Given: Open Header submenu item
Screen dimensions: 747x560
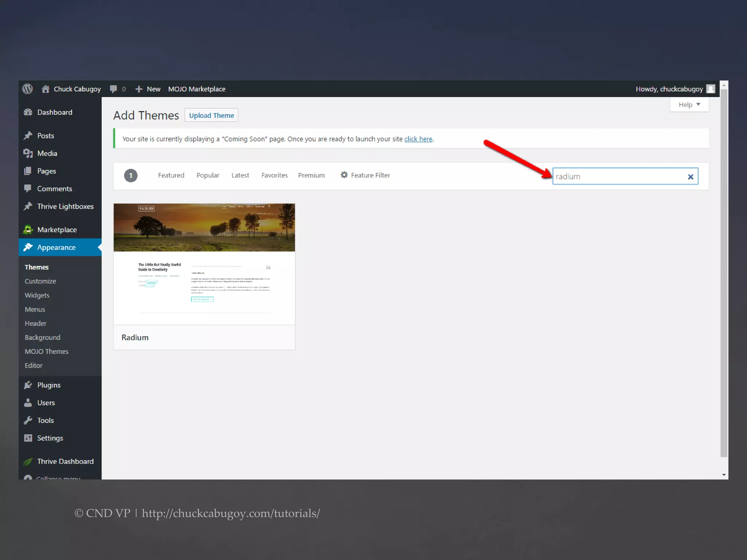Looking at the screenshot, I should coord(35,323).
